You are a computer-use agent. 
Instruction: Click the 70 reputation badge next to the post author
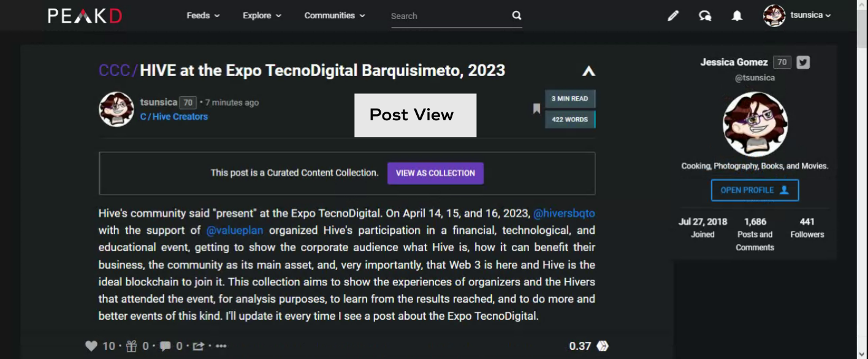point(188,102)
